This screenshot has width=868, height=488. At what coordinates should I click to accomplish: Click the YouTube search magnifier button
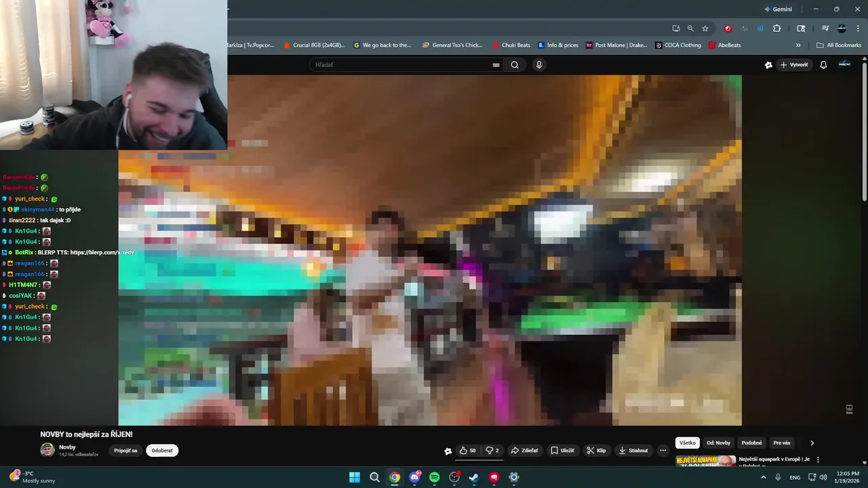pos(515,65)
